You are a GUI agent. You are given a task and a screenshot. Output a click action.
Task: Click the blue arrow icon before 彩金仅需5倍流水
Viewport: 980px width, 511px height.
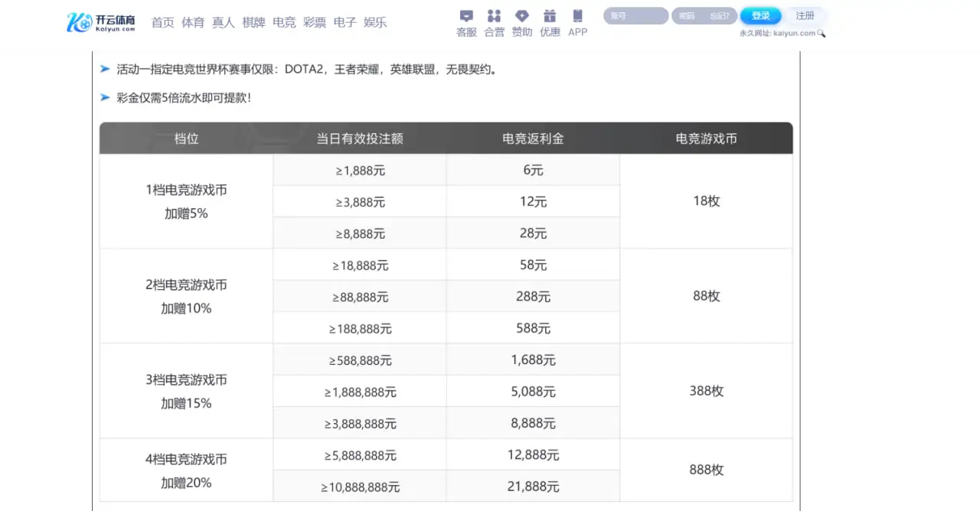(x=104, y=98)
